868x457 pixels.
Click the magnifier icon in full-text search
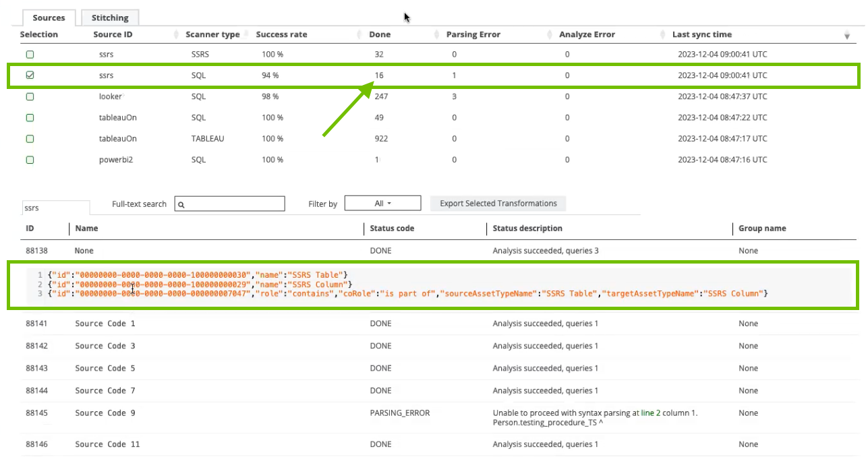(181, 204)
